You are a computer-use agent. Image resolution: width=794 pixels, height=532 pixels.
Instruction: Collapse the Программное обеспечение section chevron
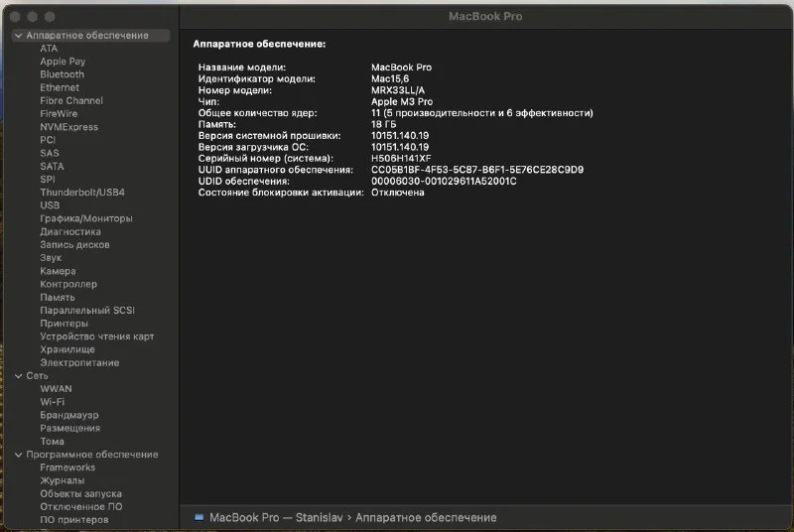(x=18, y=455)
